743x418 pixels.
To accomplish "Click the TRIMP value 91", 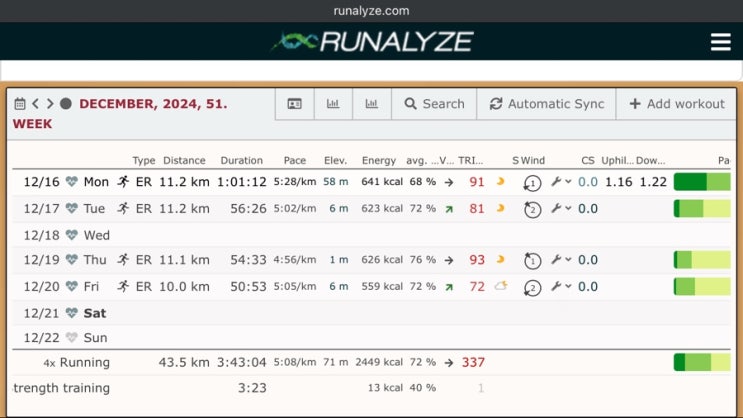I will click(x=477, y=182).
